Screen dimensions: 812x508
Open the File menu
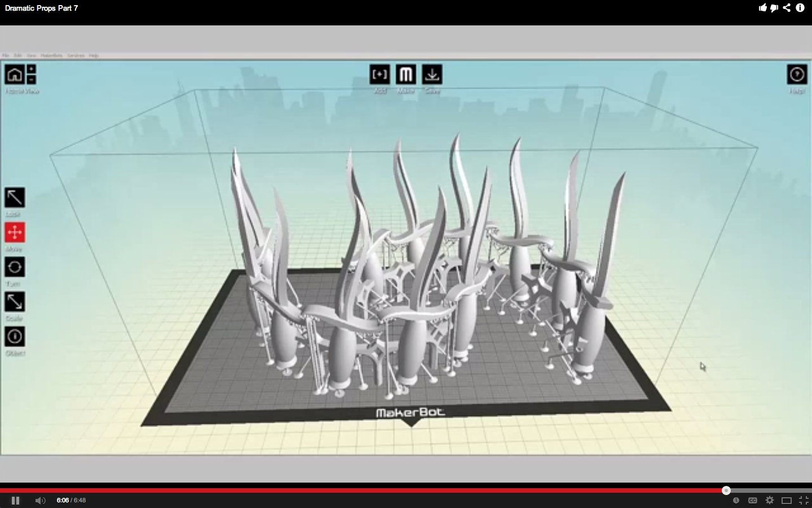pos(6,55)
